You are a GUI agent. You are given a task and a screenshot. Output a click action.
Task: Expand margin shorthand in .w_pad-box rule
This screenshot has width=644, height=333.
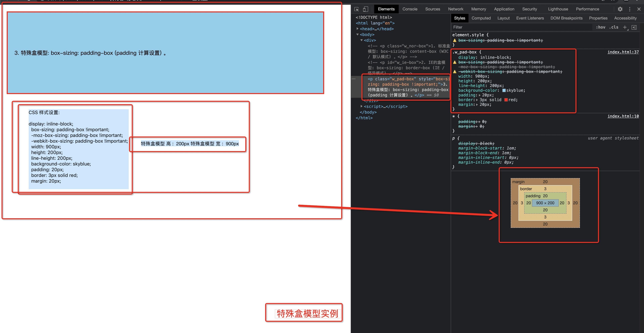coord(477,105)
